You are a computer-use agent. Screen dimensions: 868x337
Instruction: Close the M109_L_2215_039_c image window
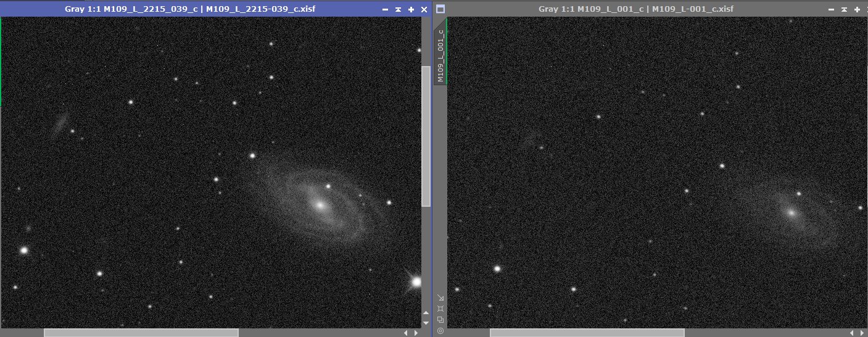[x=424, y=10]
